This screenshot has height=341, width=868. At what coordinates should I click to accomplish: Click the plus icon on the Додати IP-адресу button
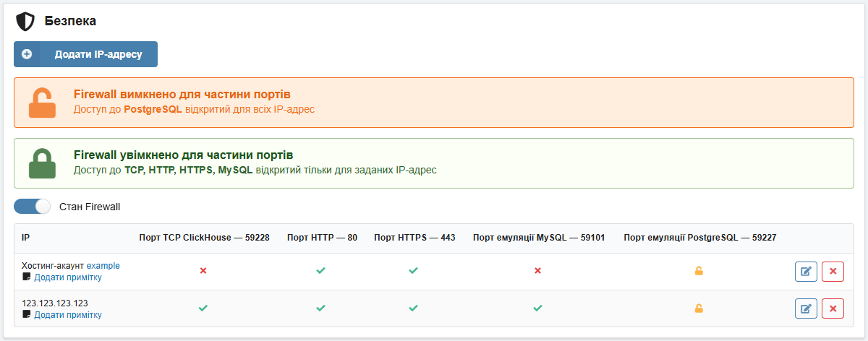[27, 54]
